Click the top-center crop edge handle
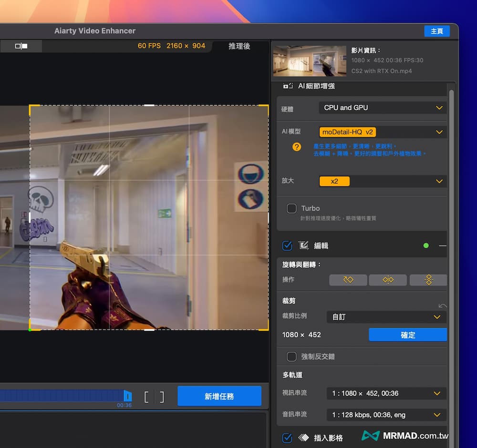The width and height of the screenshot is (477, 448). point(149,105)
